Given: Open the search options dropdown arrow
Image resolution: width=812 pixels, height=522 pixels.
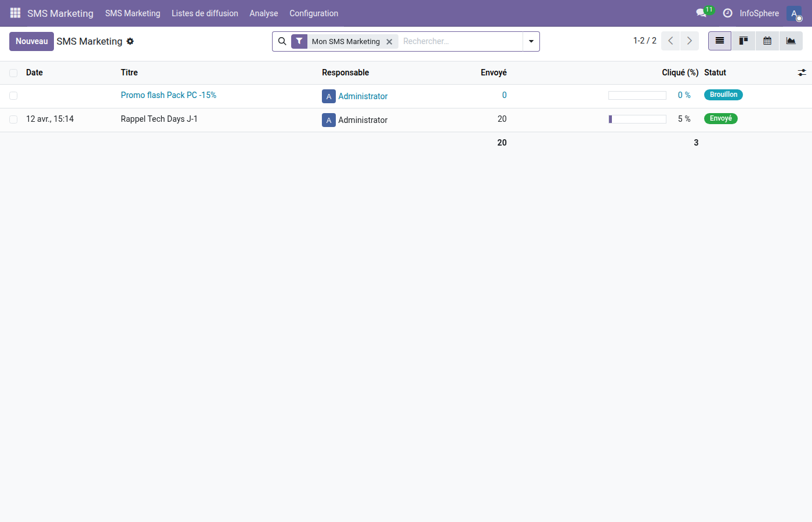Looking at the screenshot, I should [x=531, y=41].
